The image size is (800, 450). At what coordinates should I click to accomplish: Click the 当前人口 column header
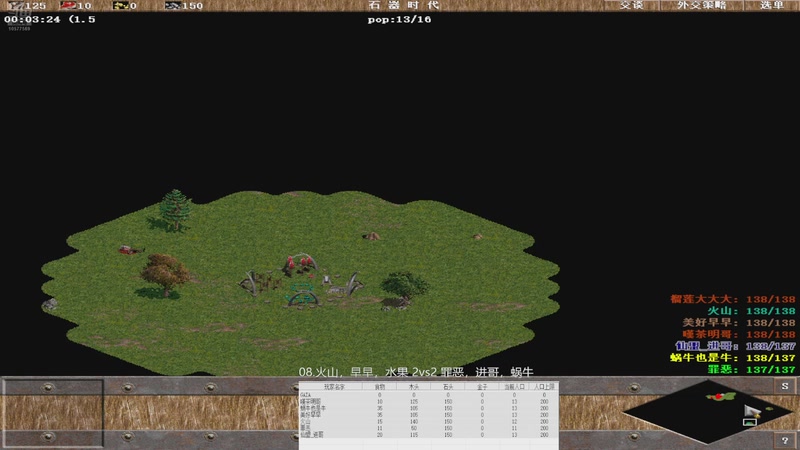coord(514,387)
